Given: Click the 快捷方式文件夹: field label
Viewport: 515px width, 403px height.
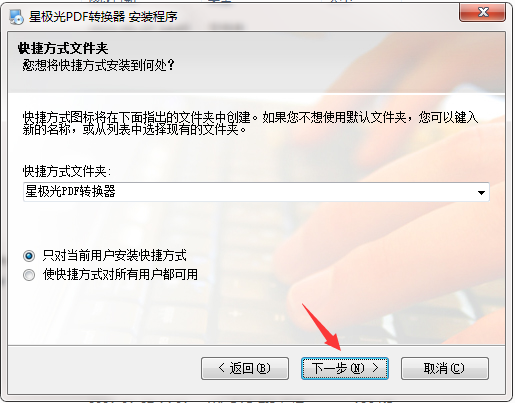Looking at the screenshot, I should click(67, 171).
